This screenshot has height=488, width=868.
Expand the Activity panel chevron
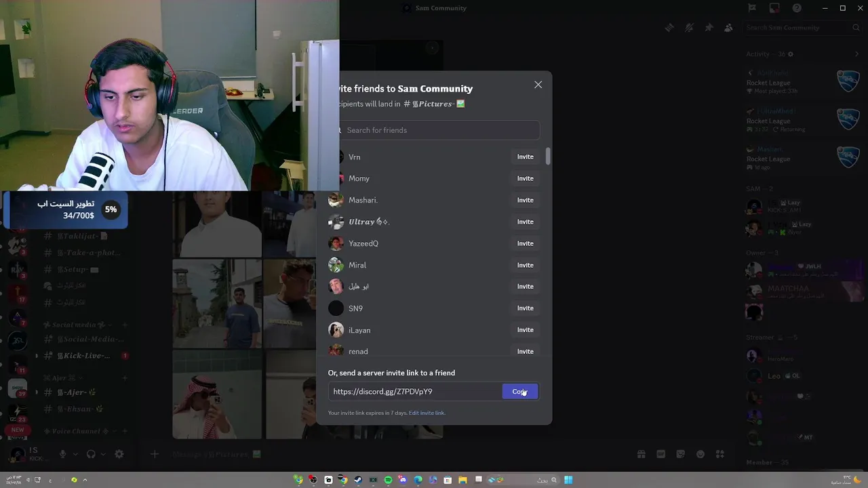click(857, 54)
